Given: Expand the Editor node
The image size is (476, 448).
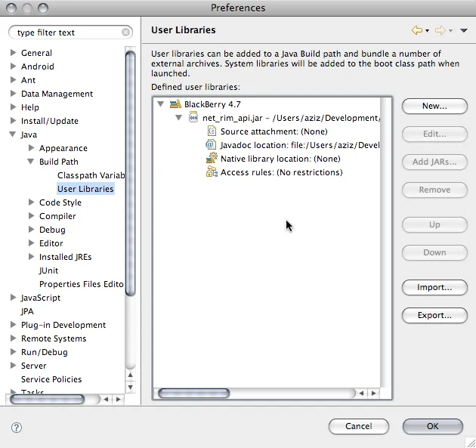Looking at the screenshot, I should pos(31,243).
